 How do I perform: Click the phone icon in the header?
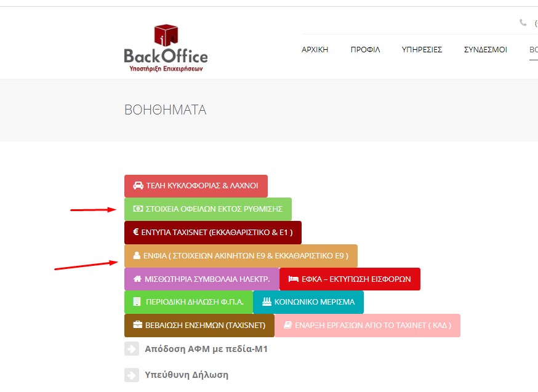click(x=523, y=23)
